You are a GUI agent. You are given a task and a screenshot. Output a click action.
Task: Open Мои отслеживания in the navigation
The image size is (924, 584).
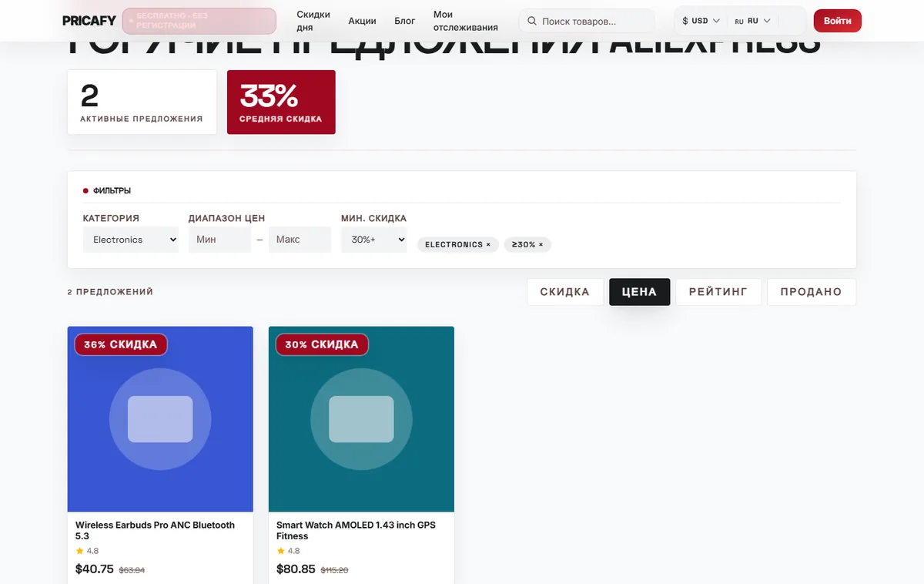tap(465, 21)
